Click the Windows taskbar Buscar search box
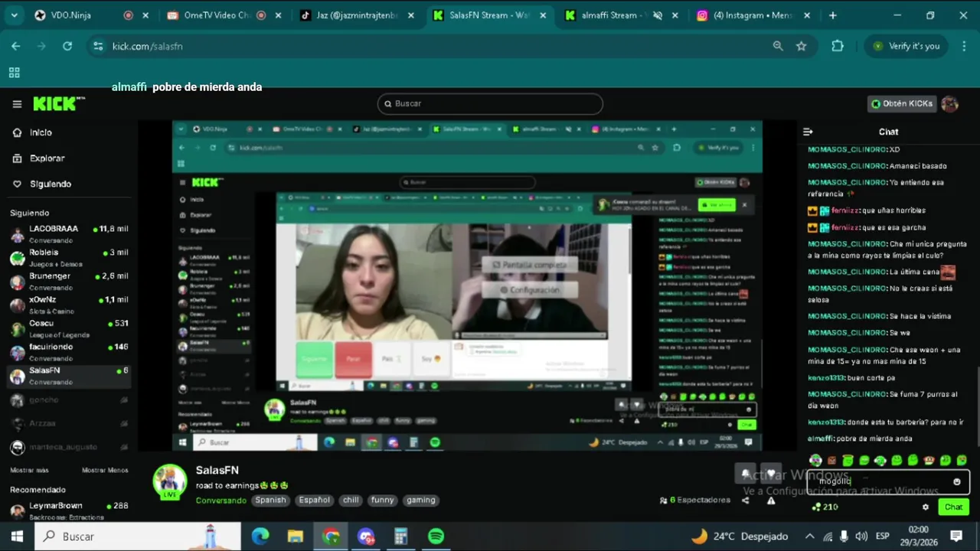Screen dimensions: 980x551 138,536
